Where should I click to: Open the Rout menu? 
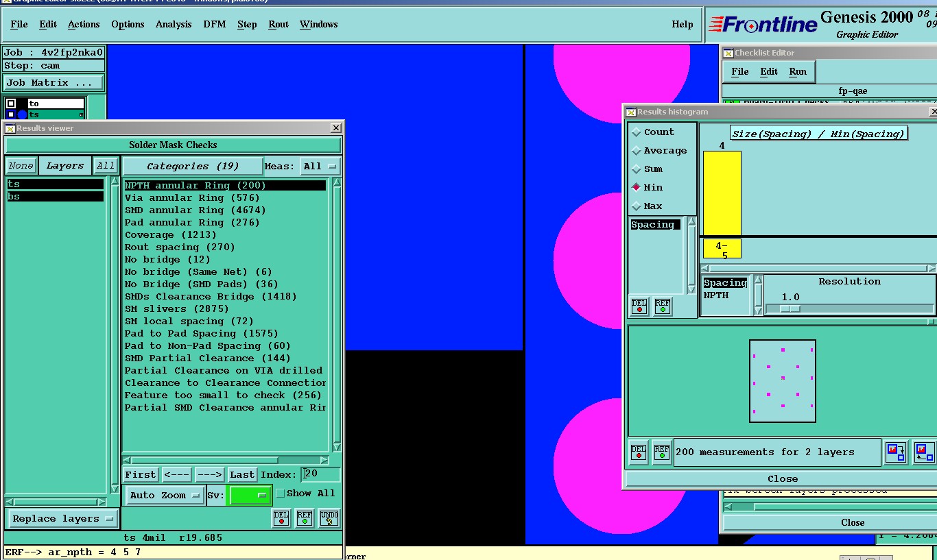(278, 24)
